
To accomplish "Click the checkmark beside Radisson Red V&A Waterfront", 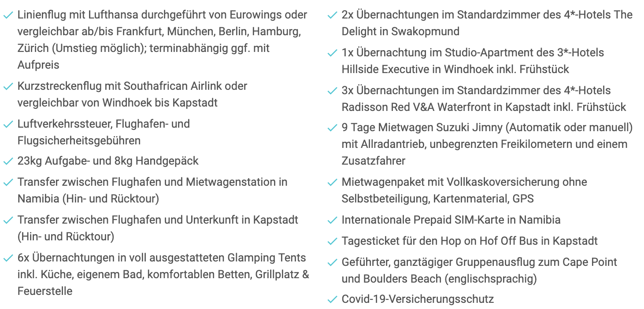I will [333, 91].
